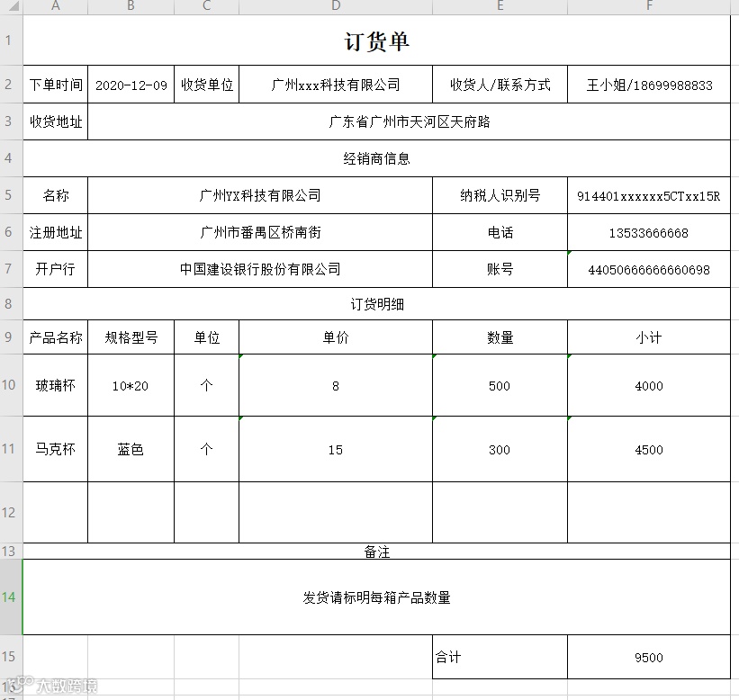Select unit price cell 8
The width and height of the screenshot is (739, 700).
(x=336, y=385)
